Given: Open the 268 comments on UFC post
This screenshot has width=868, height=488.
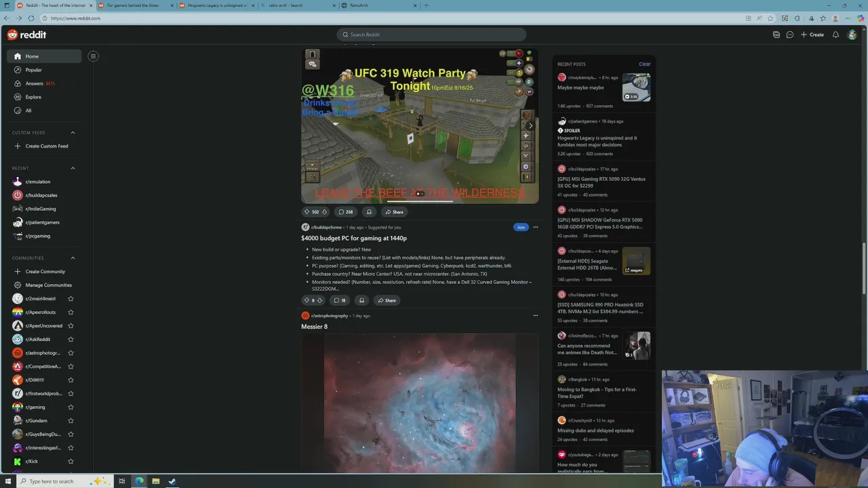Looking at the screenshot, I should pos(346,211).
